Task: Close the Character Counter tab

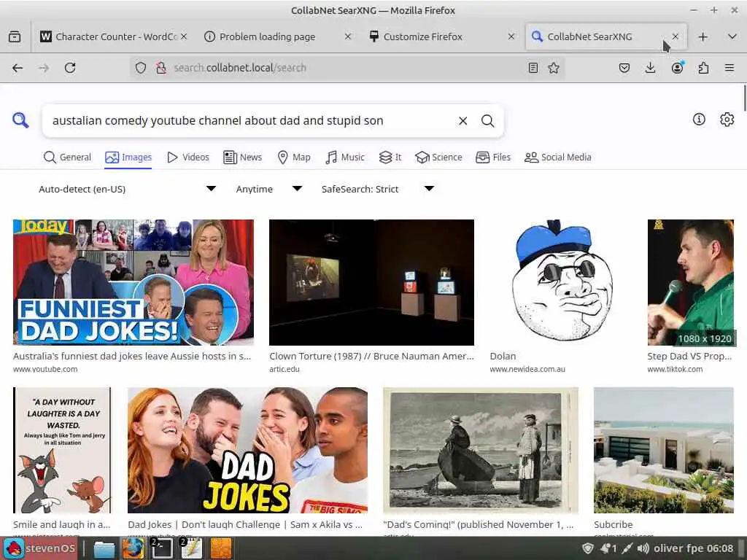Action: tap(184, 36)
